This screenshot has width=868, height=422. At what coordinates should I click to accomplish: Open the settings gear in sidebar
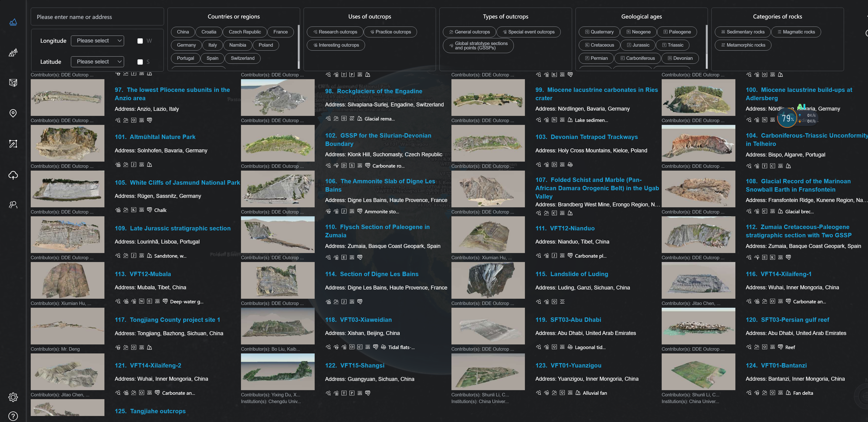coord(13,397)
